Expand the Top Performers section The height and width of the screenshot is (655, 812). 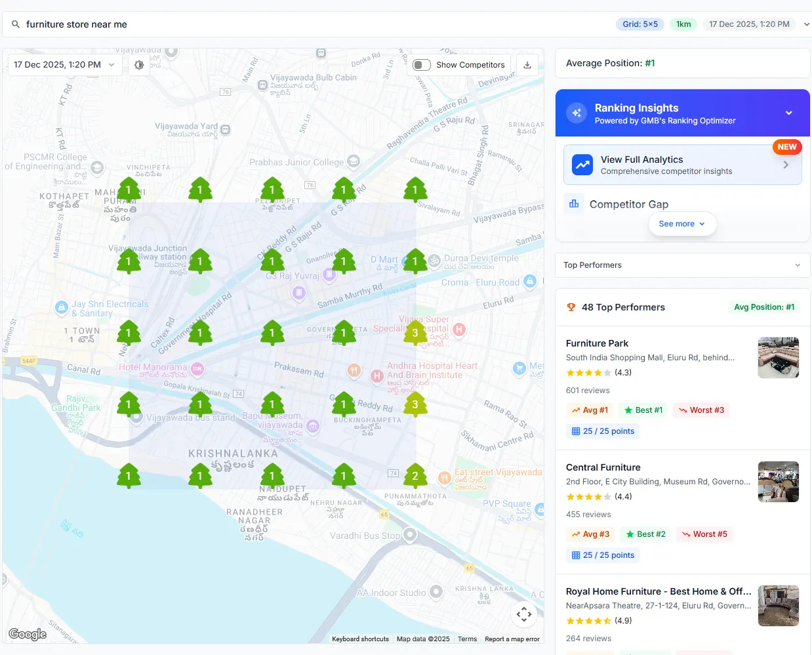point(798,265)
